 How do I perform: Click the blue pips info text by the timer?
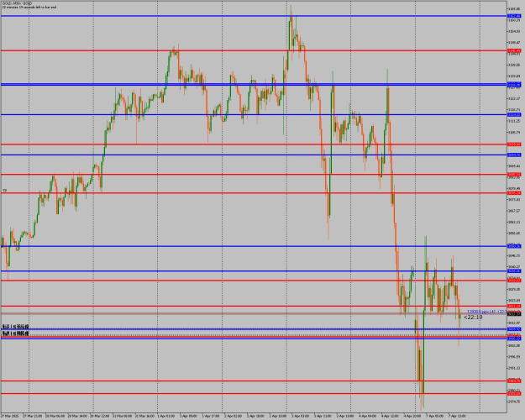487,312
